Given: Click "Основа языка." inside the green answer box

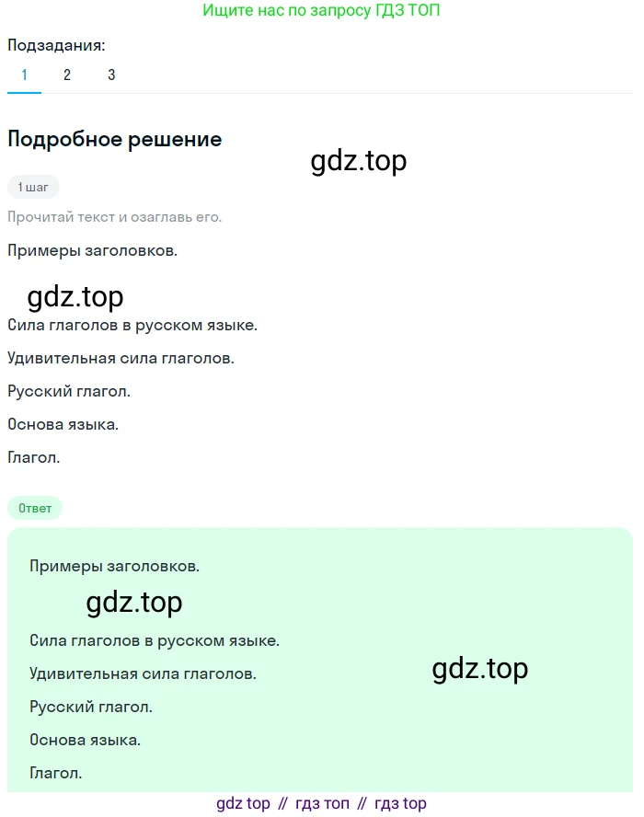Looking at the screenshot, I should point(86,740).
